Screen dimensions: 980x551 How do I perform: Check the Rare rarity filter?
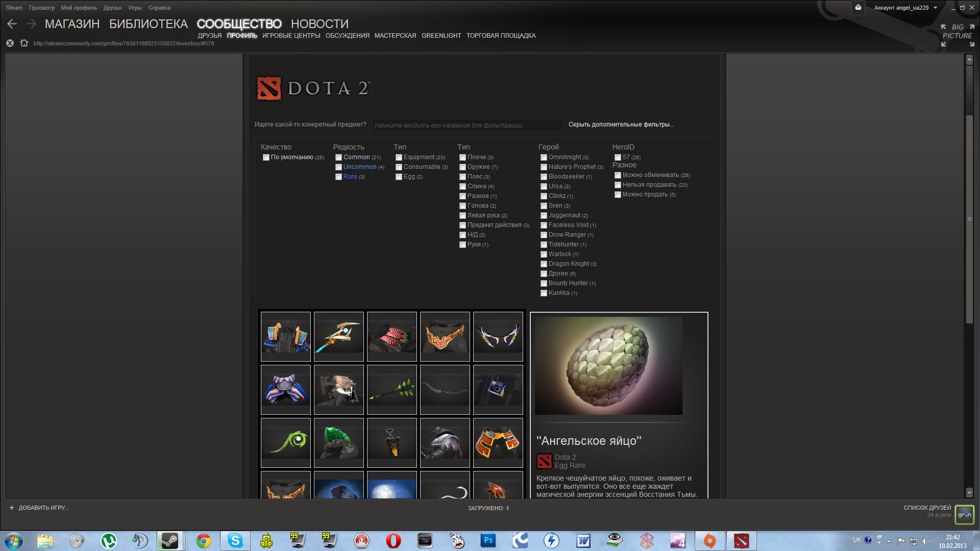point(338,177)
